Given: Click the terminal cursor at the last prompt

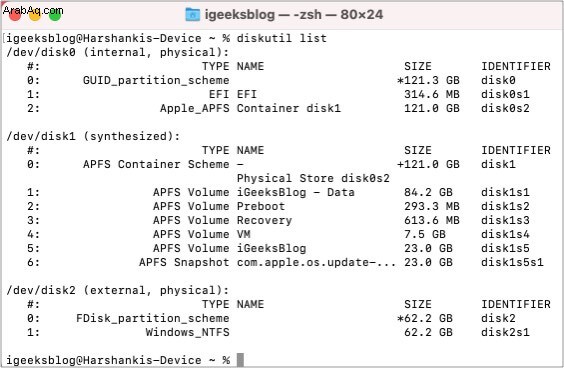Looking at the screenshot, I should [x=240, y=360].
